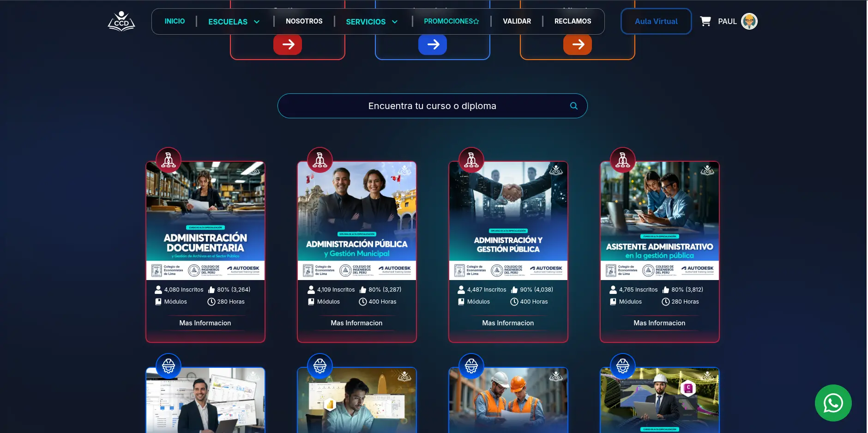This screenshot has height=433, width=868.
Task: Go to INICIO in the navigation
Action: [175, 21]
